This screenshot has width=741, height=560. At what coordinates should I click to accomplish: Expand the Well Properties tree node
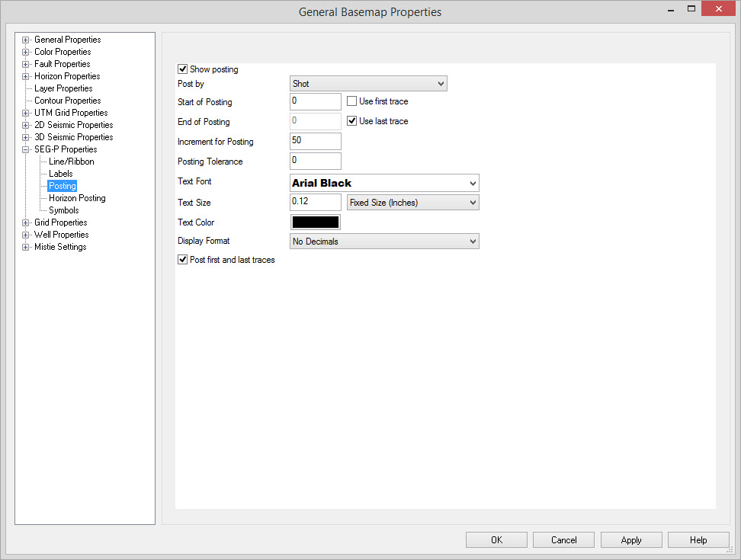26,235
